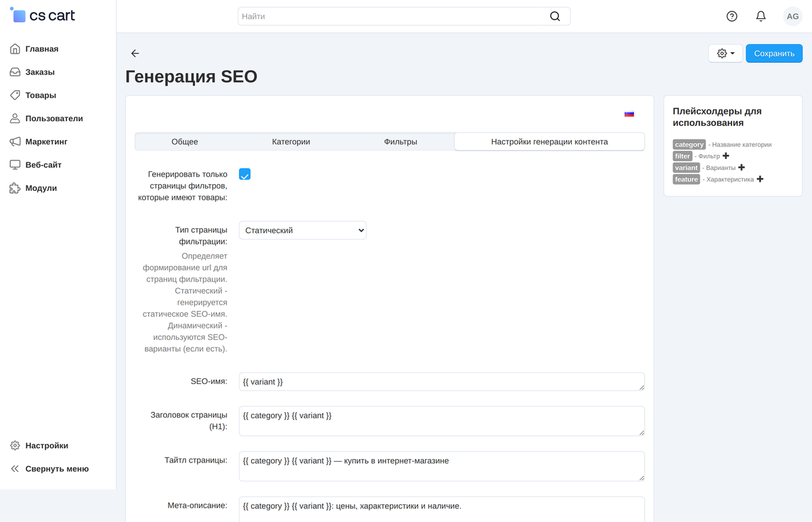Open the help question mark icon
Screen dimensions: 812x522
tap(731, 16)
